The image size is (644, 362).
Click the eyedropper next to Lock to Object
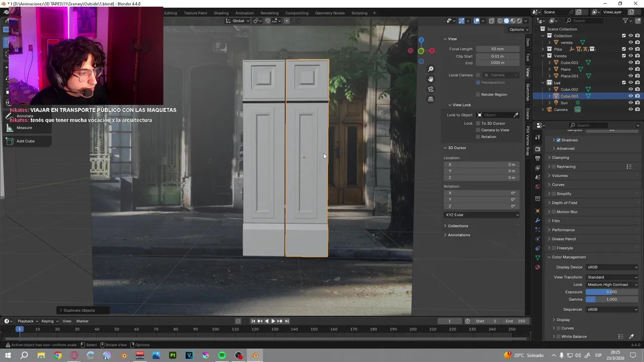pos(516,115)
